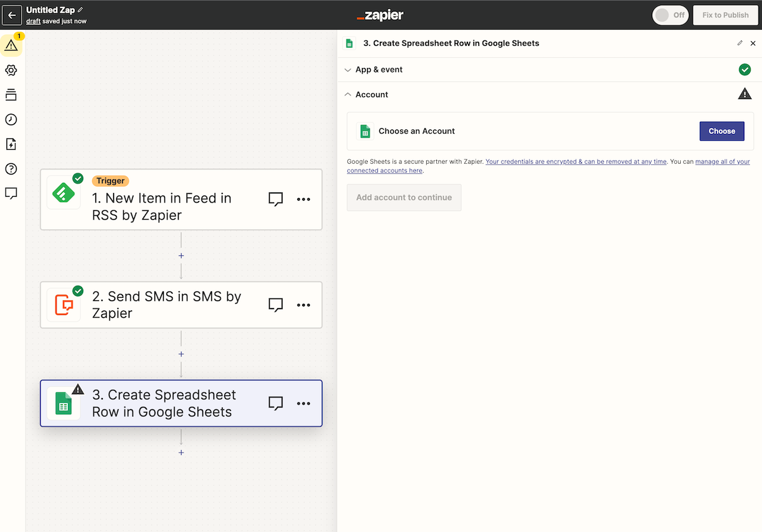
Task: Open the notes comment icon in sidebar
Action: (x=11, y=194)
